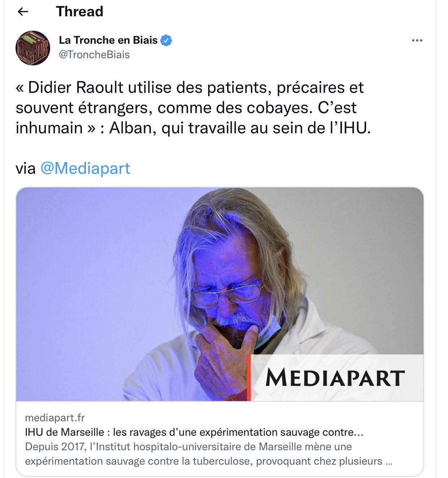Go back using the left arrow icon
The height and width of the screenshot is (478, 448).
(x=23, y=12)
